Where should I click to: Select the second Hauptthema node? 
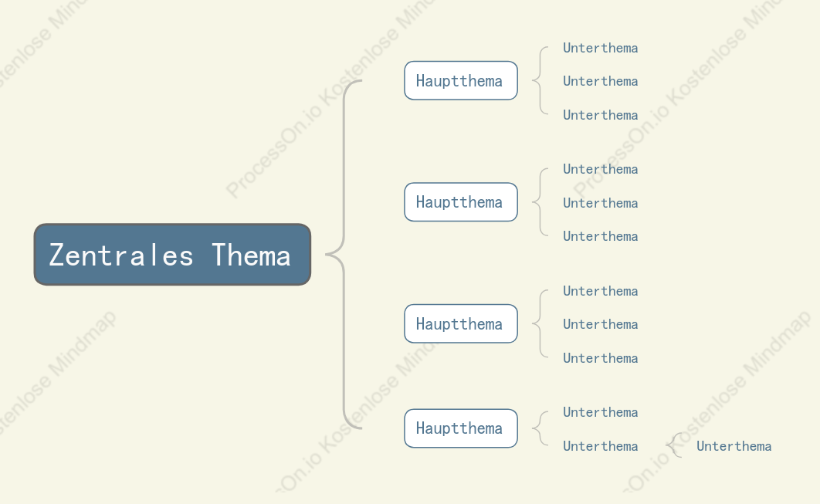(x=461, y=201)
